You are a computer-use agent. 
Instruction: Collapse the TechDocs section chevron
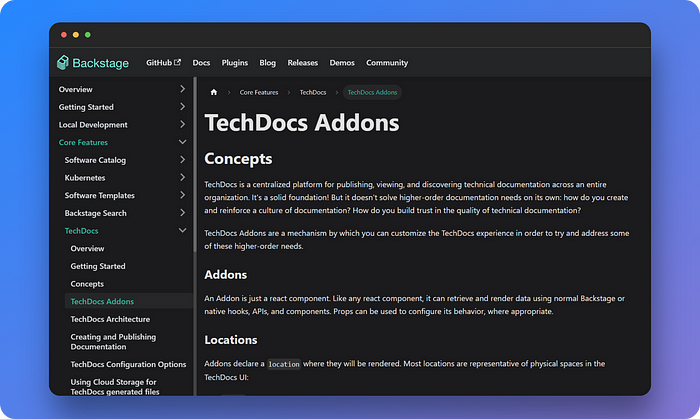[182, 230]
